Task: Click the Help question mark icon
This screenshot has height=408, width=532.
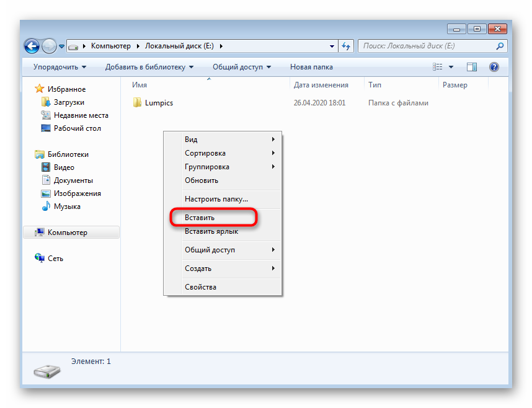Action: (x=494, y=67)
